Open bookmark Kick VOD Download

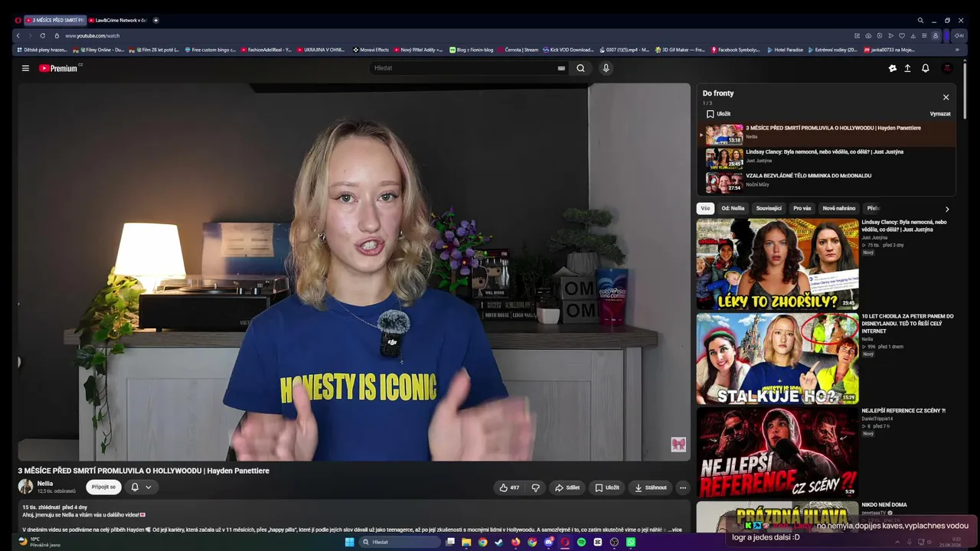click(x=567, y=50)
